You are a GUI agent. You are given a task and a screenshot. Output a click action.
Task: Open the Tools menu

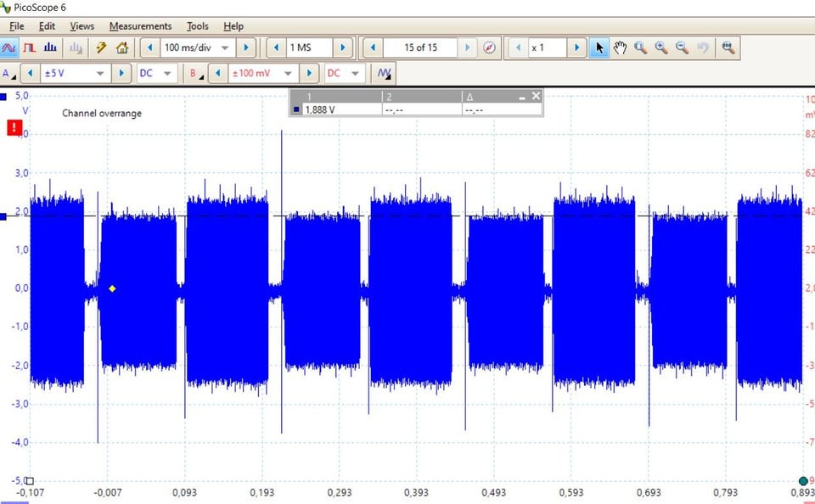point(197,26)
